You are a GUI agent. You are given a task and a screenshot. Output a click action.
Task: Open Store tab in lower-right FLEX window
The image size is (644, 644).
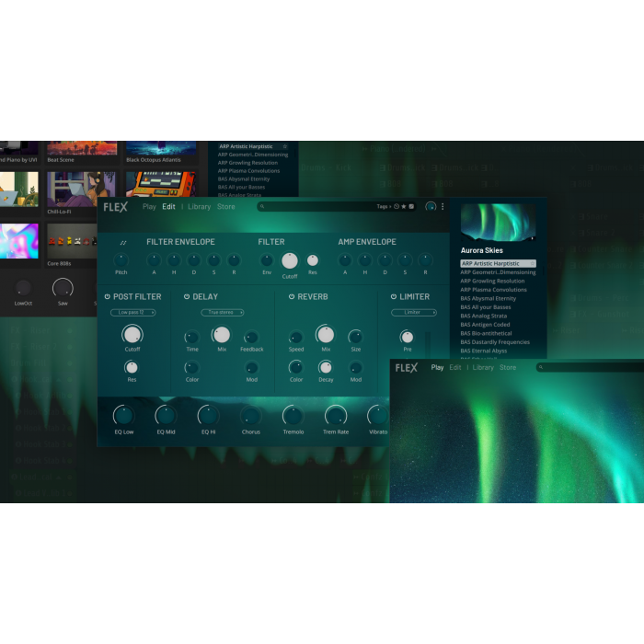508,367
